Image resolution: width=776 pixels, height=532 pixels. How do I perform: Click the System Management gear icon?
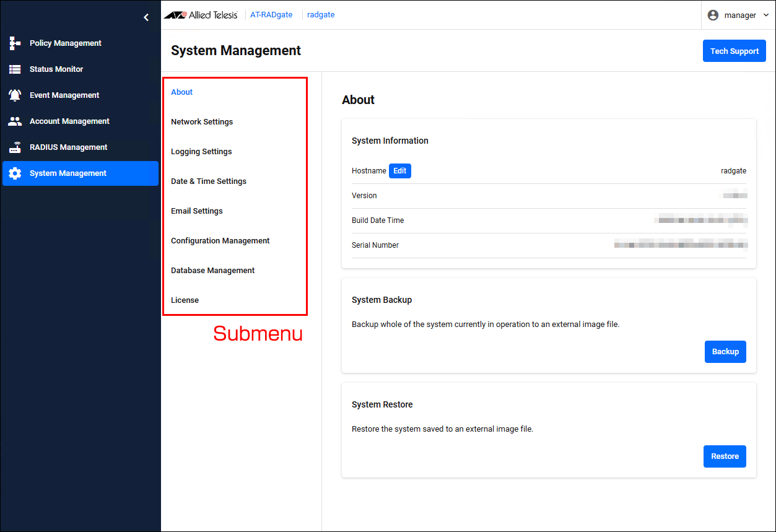[x=15, y=173]
